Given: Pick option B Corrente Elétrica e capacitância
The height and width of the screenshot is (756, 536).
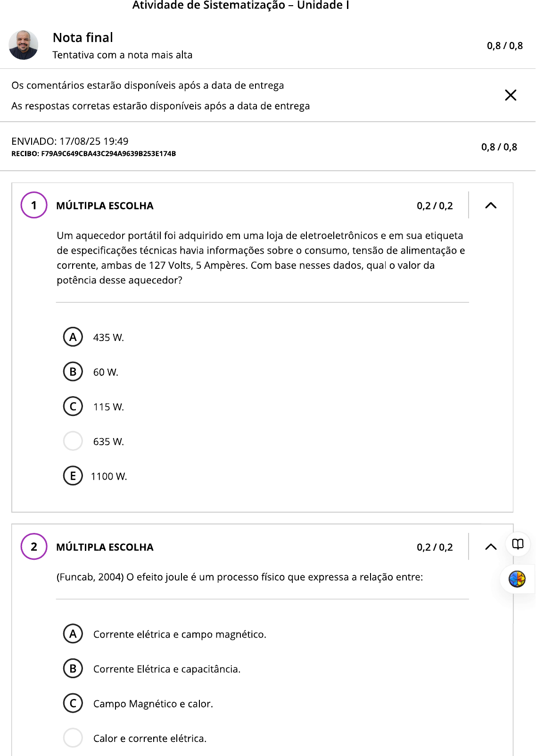Looking at the screenshot, I should (x=73, y=669).
